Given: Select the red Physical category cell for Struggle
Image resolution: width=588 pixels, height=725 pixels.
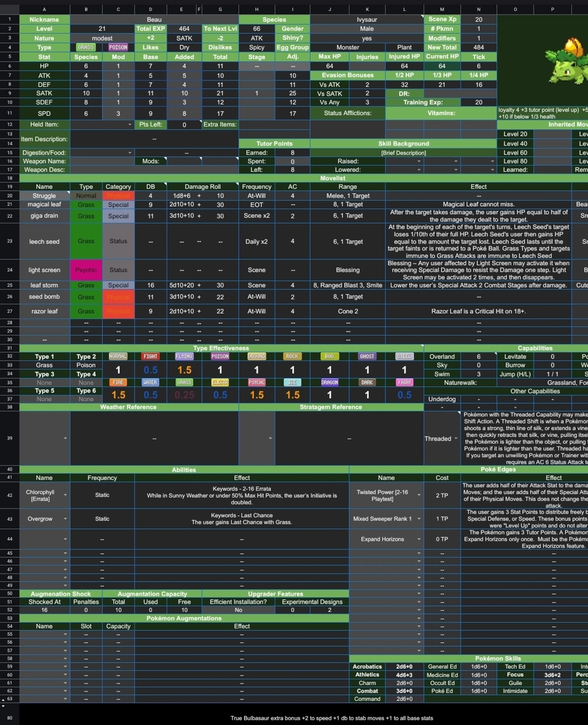Looking at the screenshot, I should pos(118,196).
